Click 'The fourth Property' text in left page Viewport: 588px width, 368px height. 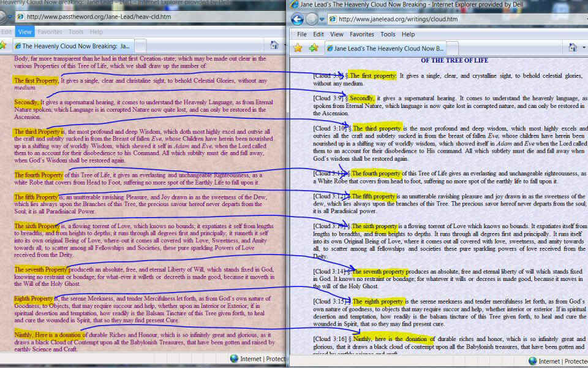coord(39,175)
